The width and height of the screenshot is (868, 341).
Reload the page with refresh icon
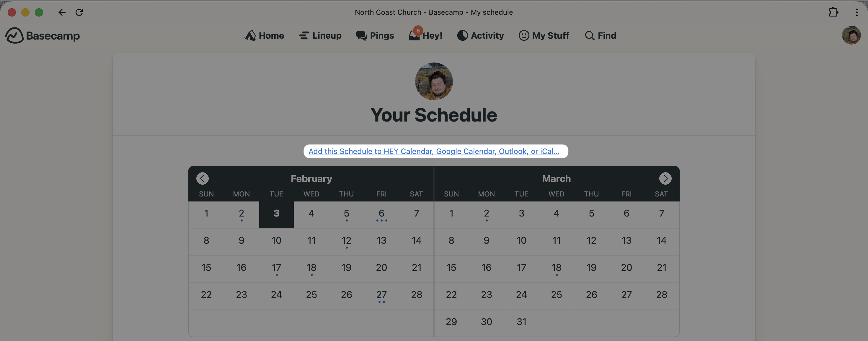tap(79, 12)
